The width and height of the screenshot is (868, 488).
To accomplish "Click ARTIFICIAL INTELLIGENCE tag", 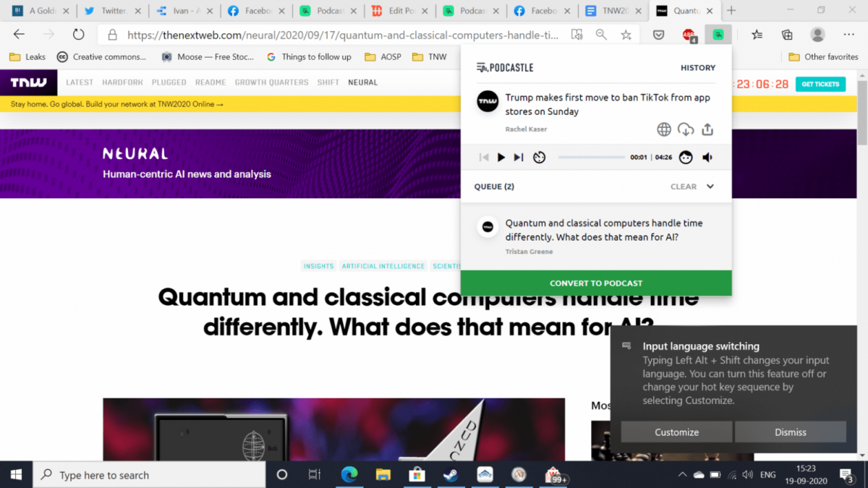I will coord(383,266).
